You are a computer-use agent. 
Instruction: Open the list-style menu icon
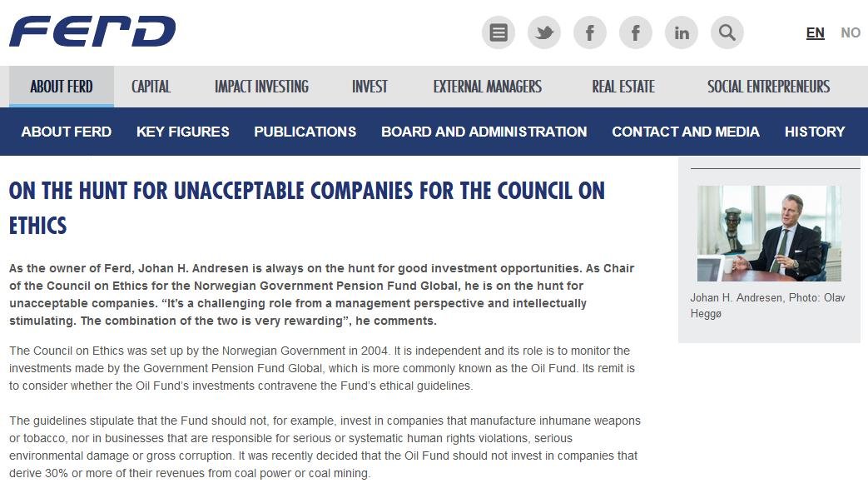(x=498, y=32)
